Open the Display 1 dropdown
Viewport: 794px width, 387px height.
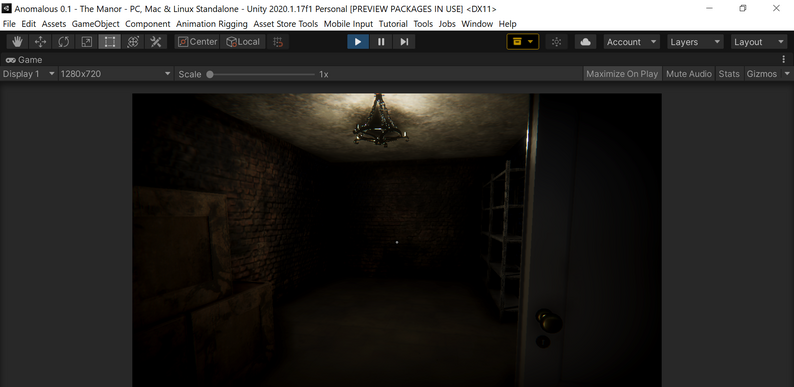click(x=28, y=74)
